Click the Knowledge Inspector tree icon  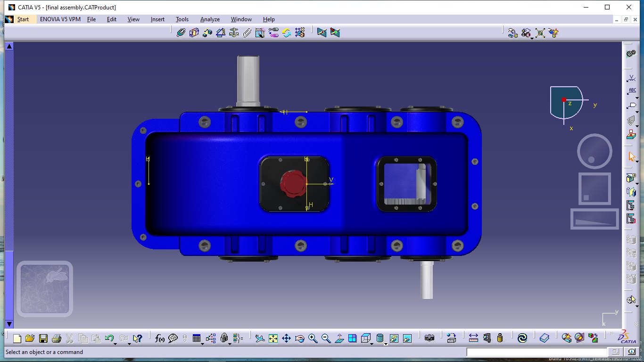pos(211,338)
